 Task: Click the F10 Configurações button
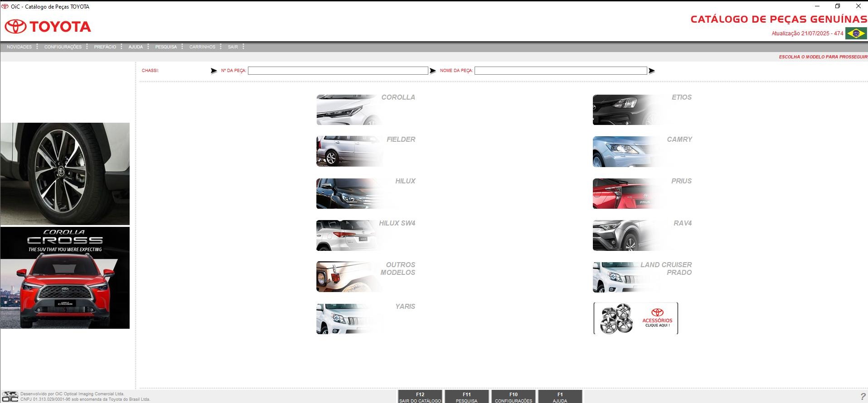[514, 397]
